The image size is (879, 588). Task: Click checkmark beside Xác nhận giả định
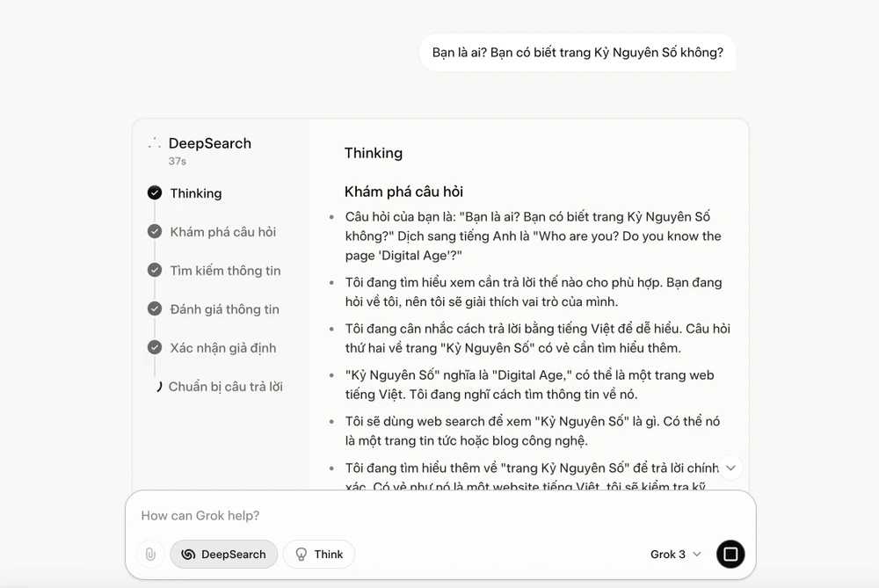(x=155, y=348)
